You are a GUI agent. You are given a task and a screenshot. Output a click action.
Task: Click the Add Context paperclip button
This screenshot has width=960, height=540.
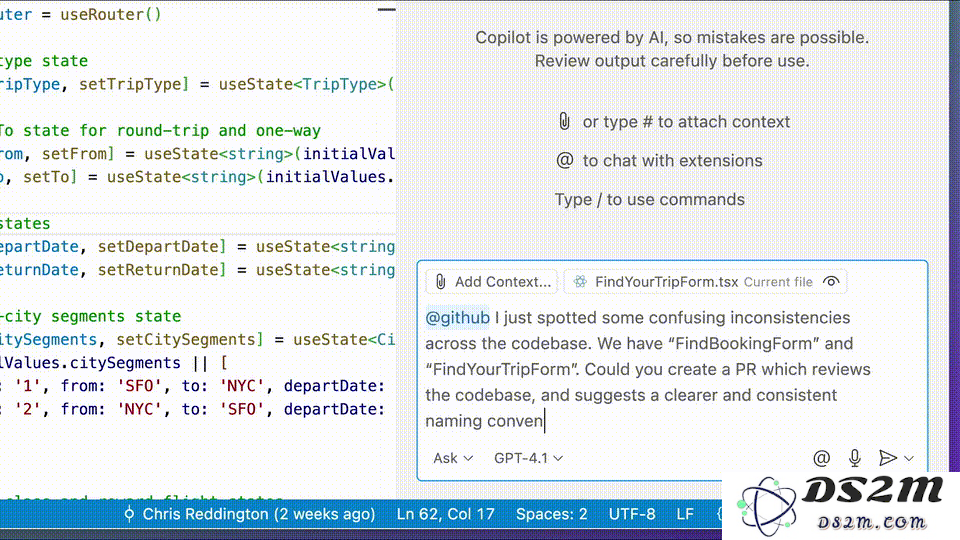tap(492, 282)
